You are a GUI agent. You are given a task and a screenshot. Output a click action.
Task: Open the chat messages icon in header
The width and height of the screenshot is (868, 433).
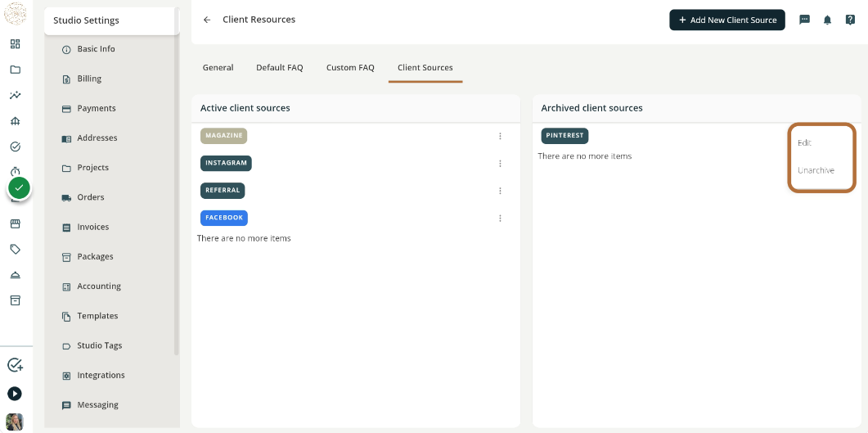pos(805,20)
